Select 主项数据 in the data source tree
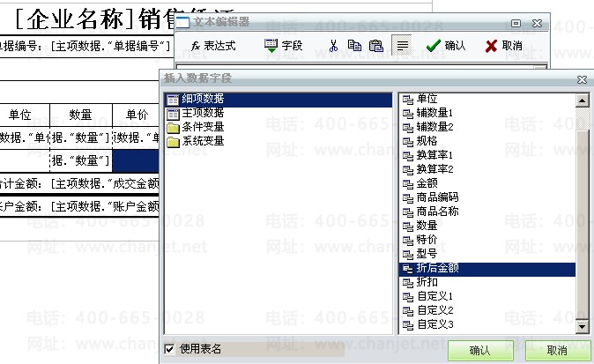The height and width of the screenshot is (364, 594). coord(202,113)
